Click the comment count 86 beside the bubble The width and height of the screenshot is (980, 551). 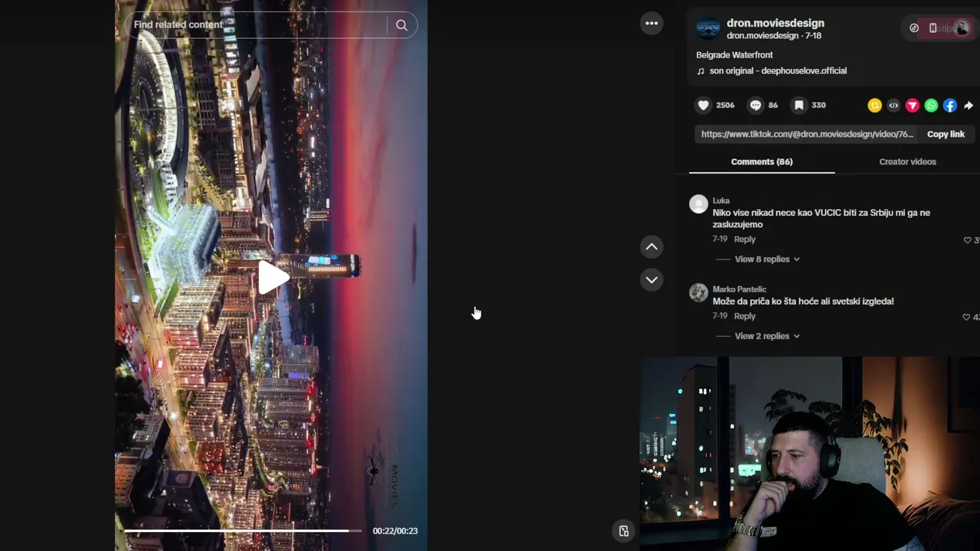tap(773, 106)
